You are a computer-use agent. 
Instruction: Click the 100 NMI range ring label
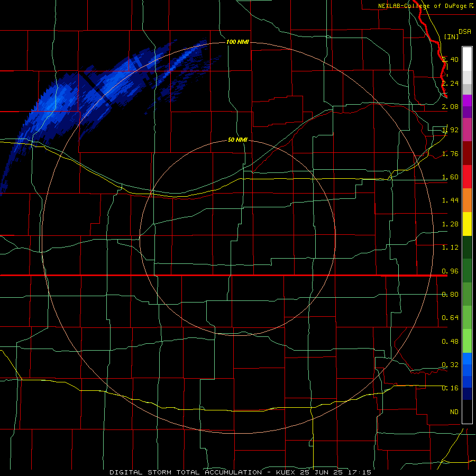tap(237, 42)
